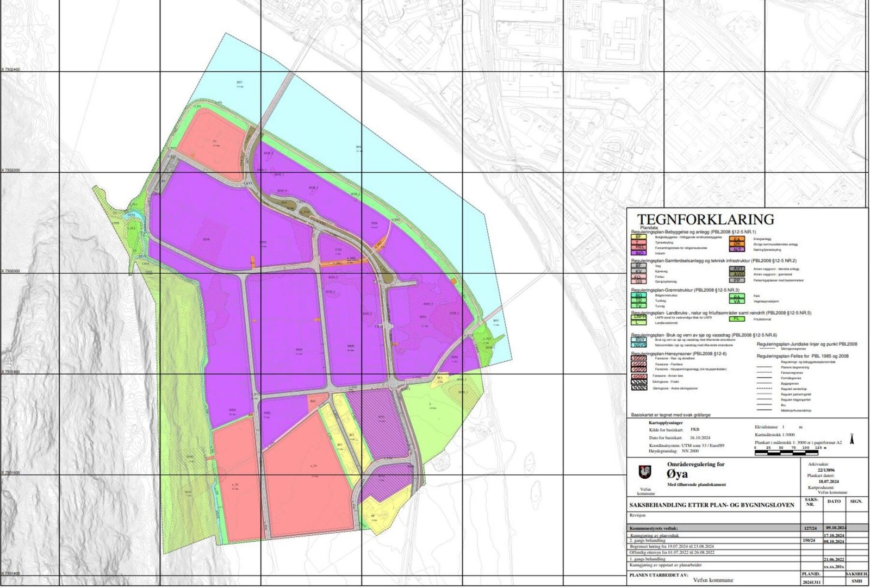Viewport: 870px width, 588px height.
Task: Select the L (Landbruksformål) legend swatch
Action: (x=638, y=323)
